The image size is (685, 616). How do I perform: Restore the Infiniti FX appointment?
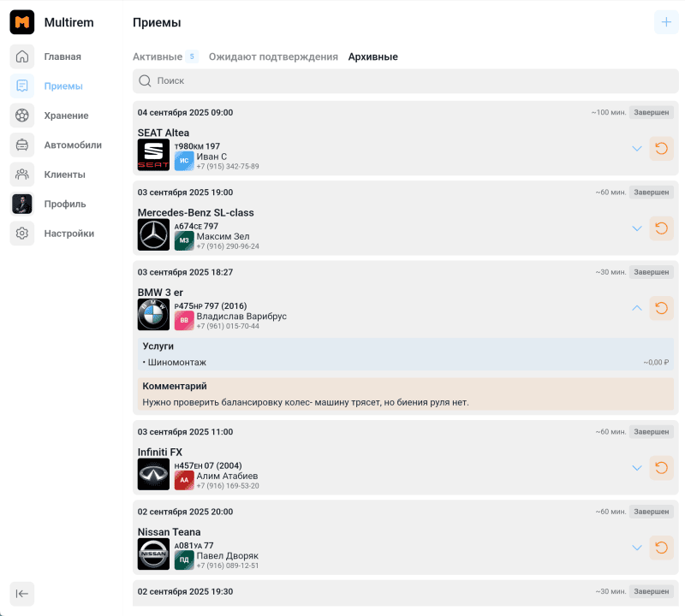(x=661, y=468)
